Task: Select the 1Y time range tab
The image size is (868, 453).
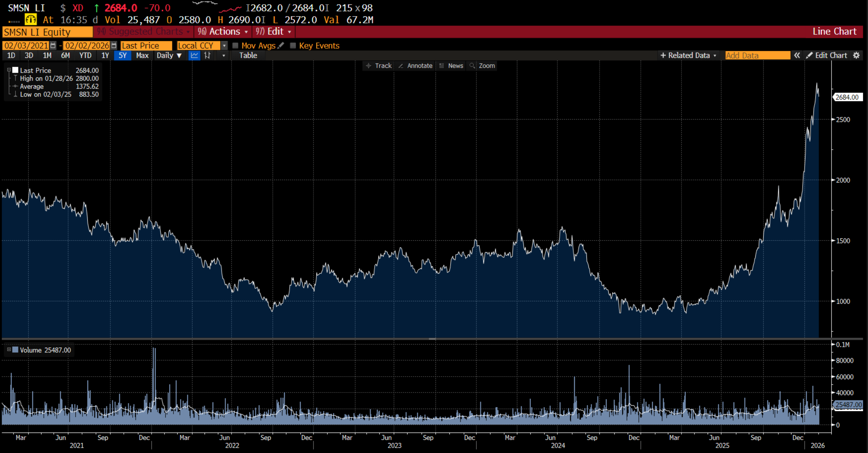Action: 105,56
